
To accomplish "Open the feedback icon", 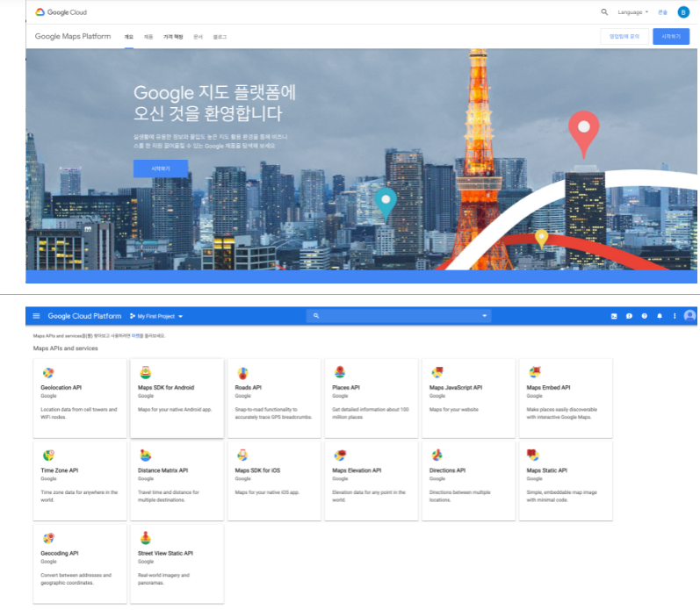I will [629, 316].
